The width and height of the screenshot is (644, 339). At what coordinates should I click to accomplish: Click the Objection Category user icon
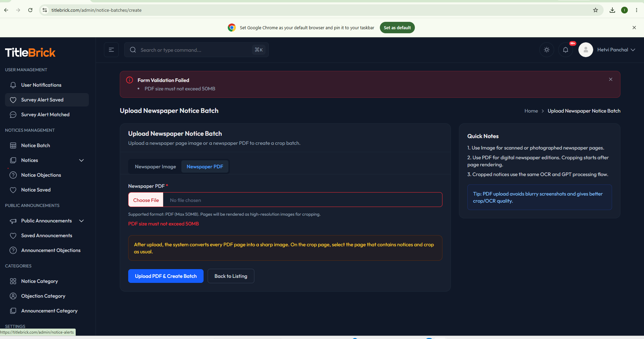(x=13, y=296)
